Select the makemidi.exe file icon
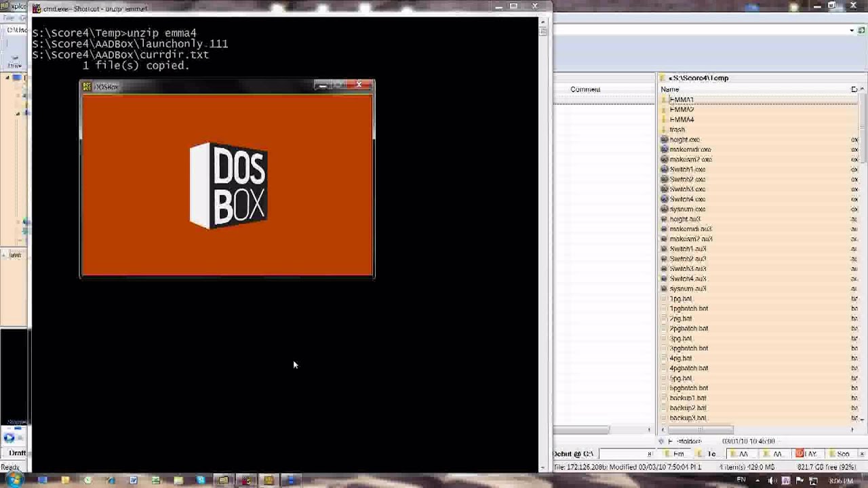Viewport: 868px width, 488px height. pyautogui.click(x=665, y=150)
